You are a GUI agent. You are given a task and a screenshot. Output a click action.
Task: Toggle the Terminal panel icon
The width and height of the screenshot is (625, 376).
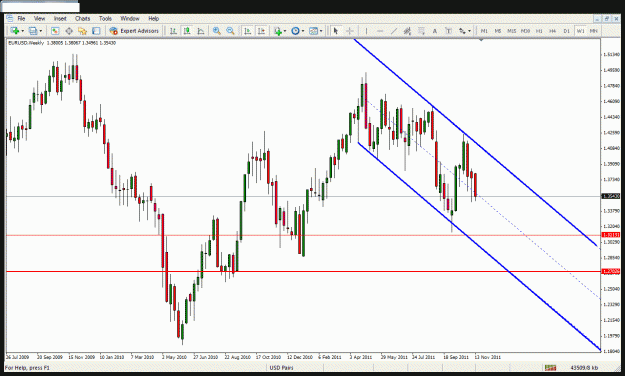click(96, 31)
